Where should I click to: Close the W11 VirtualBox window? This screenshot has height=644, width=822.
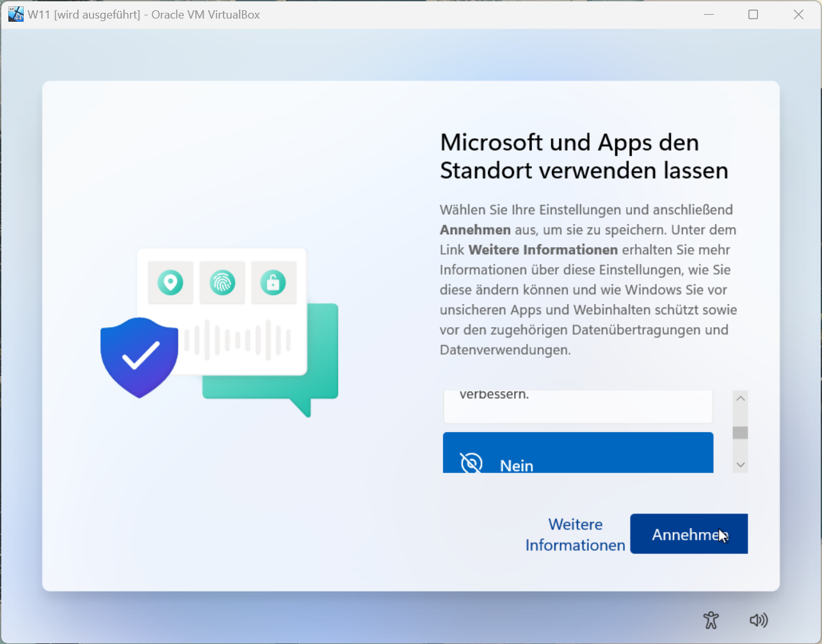tap(798, 14)
